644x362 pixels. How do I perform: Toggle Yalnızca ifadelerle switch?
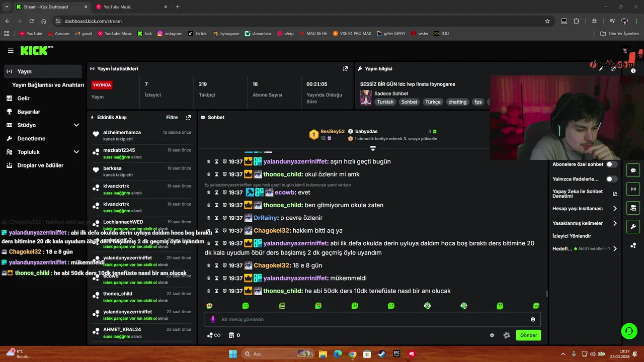pyautogui.click(x=612, y=179)
